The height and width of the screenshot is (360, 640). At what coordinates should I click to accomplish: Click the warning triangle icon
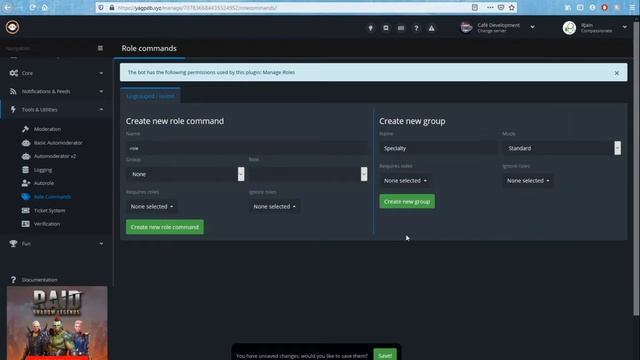pyautogui.click(x=431, y=28)
